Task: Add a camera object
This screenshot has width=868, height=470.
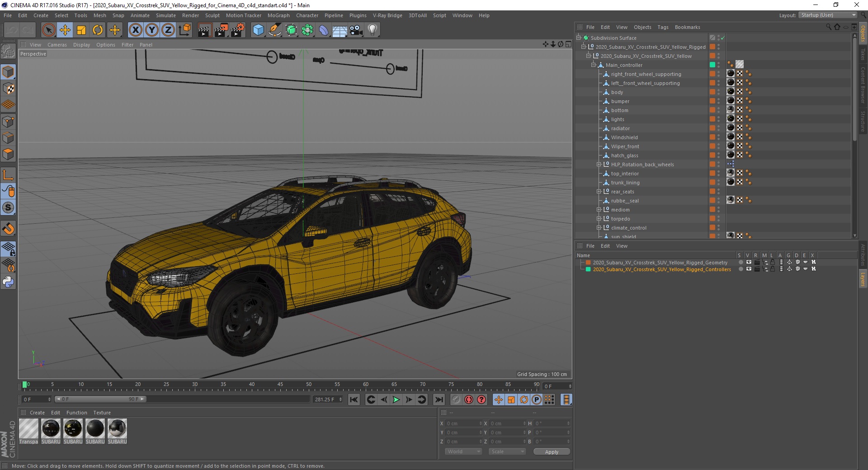Action: tap(356, 30)
